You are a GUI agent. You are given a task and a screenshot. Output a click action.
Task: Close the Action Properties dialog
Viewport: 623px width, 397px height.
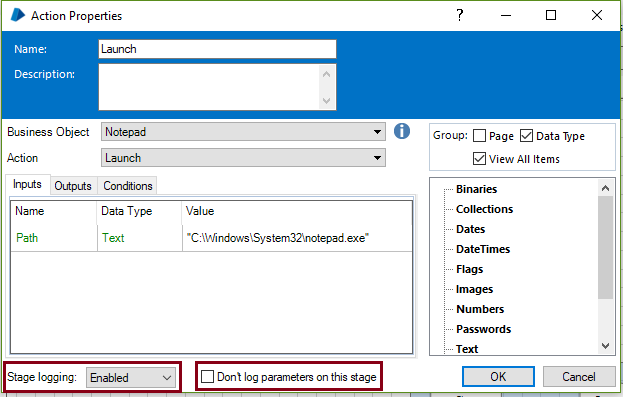(597, 15)
